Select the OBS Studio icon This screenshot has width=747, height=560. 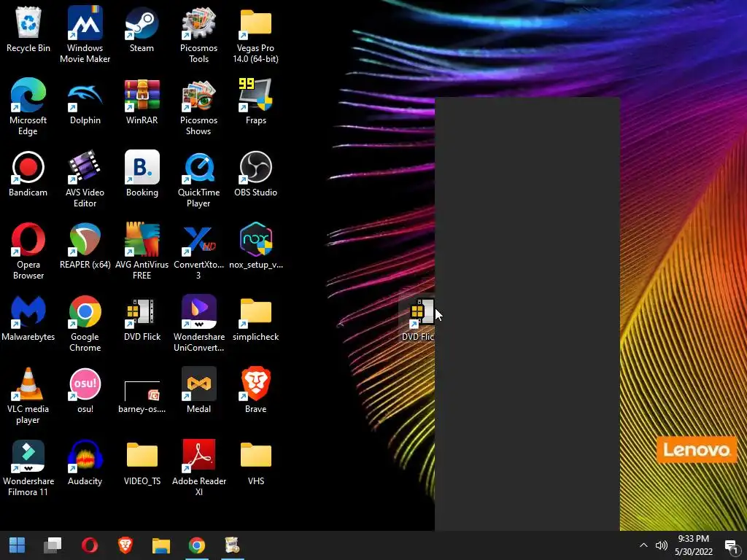click(x=255, y=174)
